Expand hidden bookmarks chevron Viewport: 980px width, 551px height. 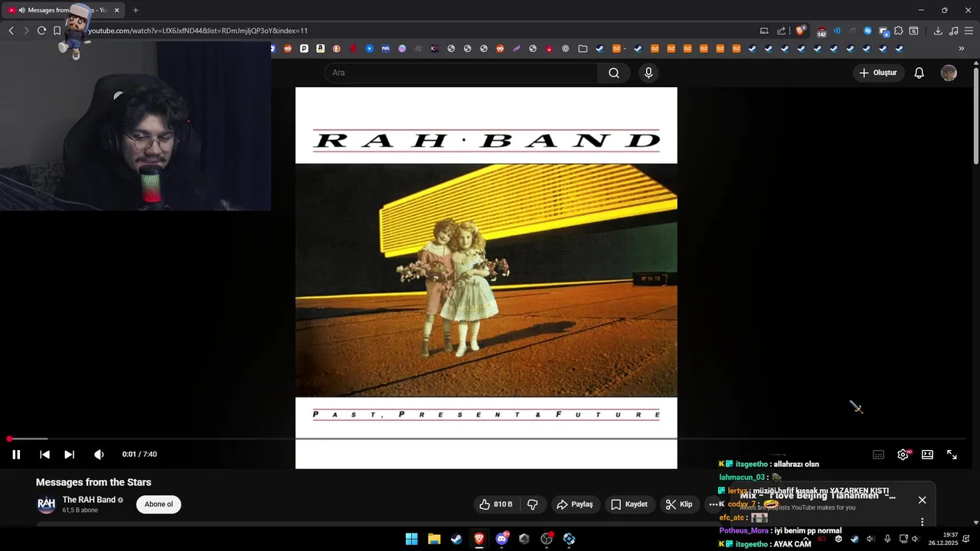(x=962, y=48)
